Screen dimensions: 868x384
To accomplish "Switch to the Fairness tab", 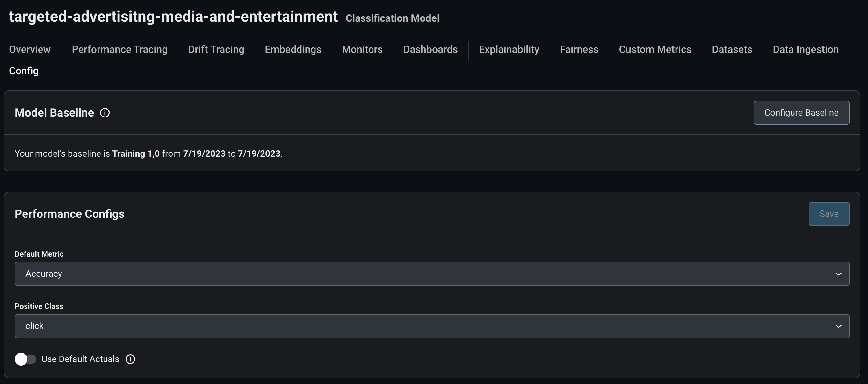I will 579,50.
